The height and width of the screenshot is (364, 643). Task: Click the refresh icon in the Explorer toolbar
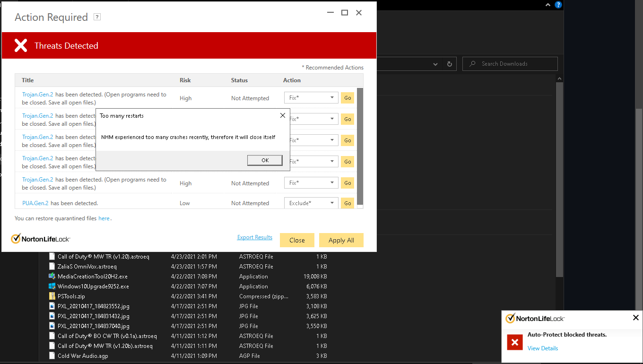[x=449, y=64]
